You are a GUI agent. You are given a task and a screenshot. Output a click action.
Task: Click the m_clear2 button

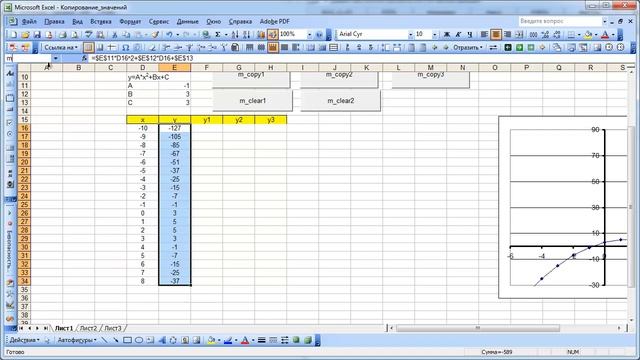coord(341,100)
